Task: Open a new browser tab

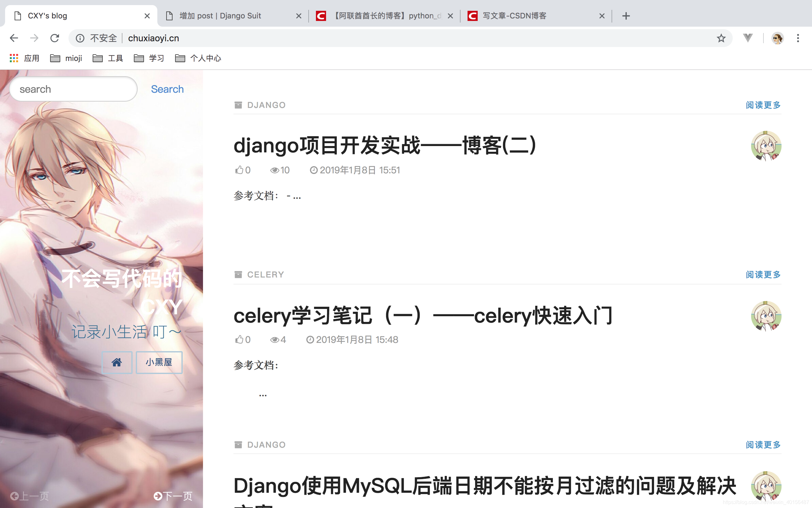Action: pos(626,16)
